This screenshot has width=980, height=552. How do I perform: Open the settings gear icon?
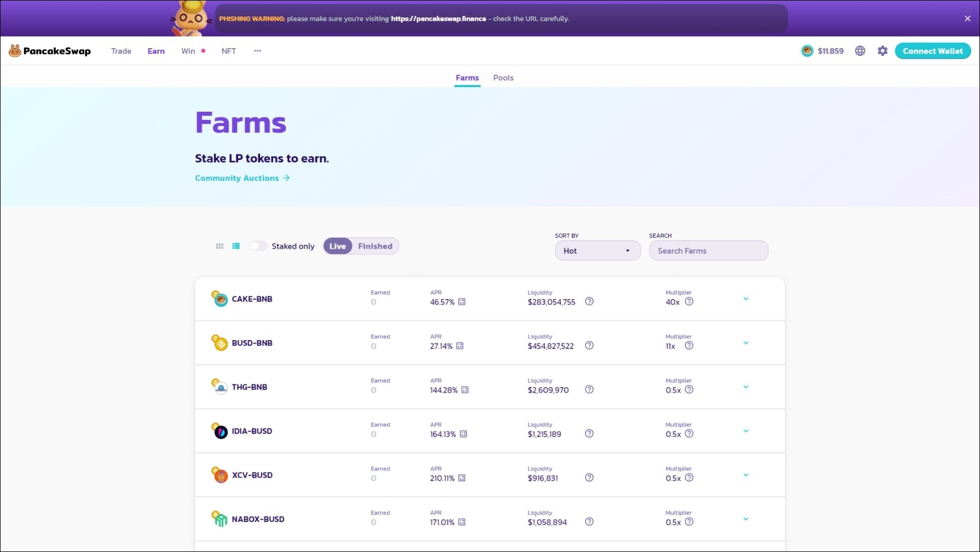point(883,51)
